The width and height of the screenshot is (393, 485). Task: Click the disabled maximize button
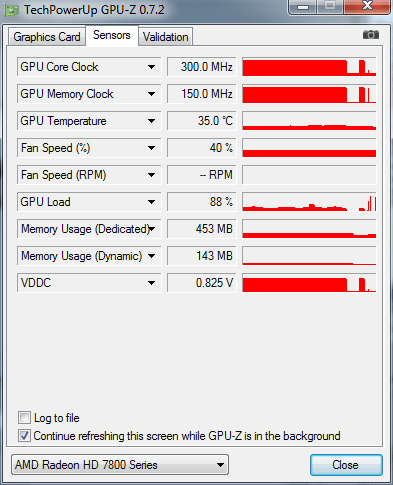point(330,6)
